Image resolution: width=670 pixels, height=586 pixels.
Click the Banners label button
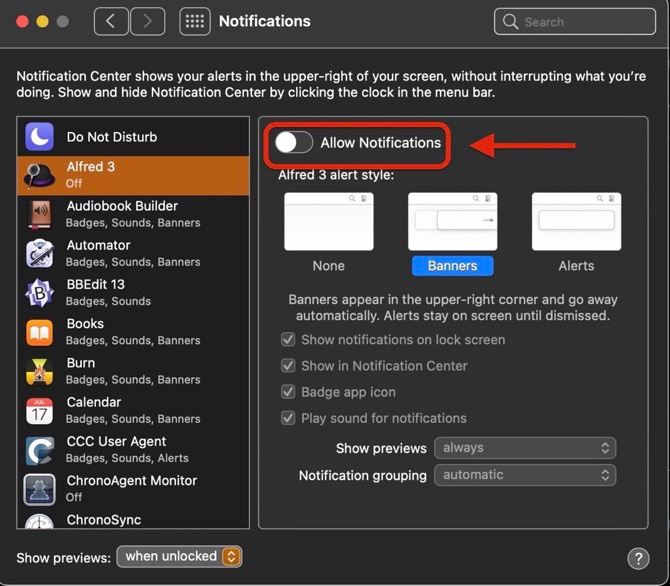tap(453, 266)
